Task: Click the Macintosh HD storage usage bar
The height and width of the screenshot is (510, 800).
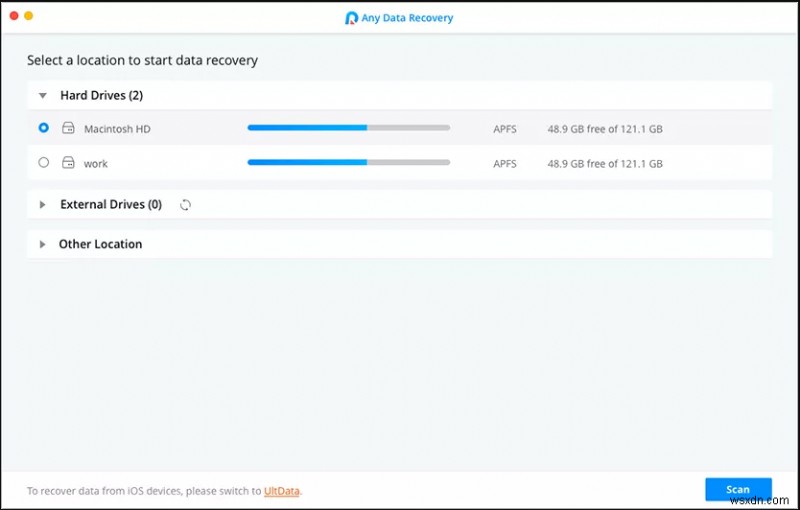Action: [x=348, y=129]
